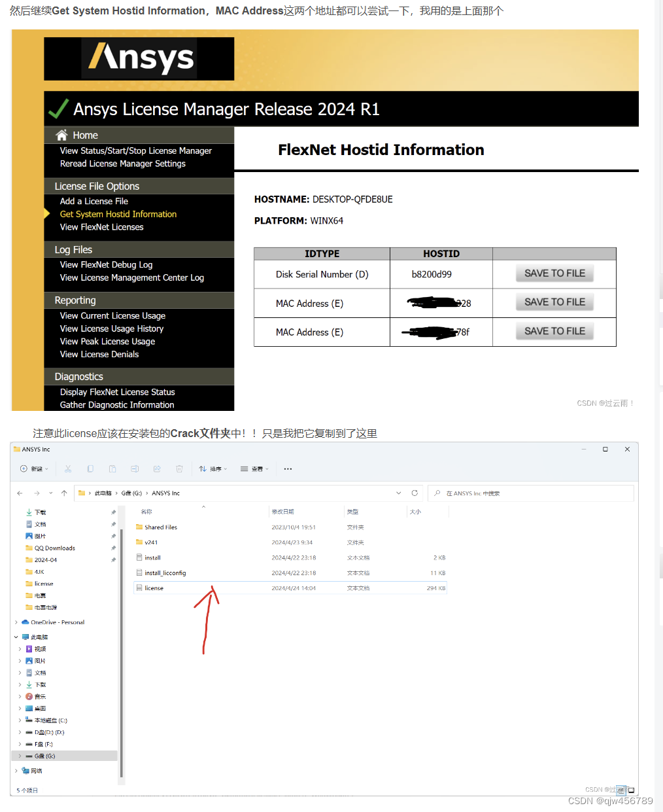This screenshot has width=663, height=812.
Task: Open the 新建 (New) dropdown in Explorer
Action: (x=35, y=468)
